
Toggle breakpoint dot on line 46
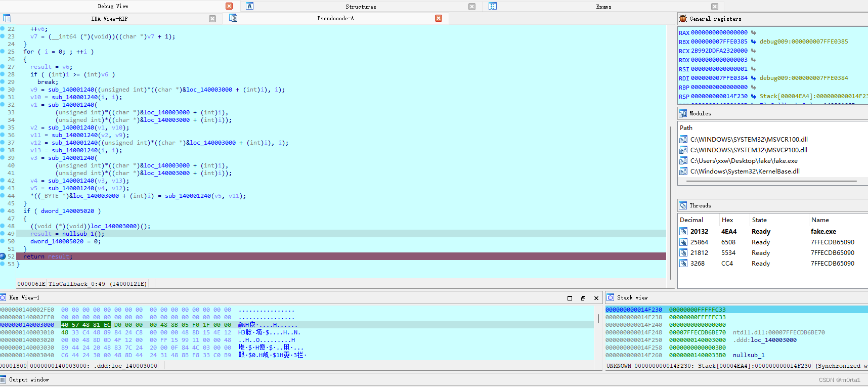(x=3, y=211)
